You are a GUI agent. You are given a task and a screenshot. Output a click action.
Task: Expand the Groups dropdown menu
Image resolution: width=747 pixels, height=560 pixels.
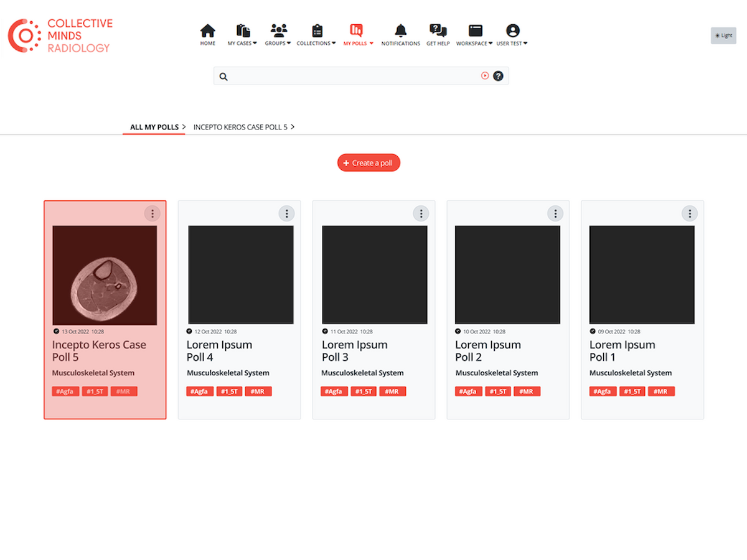tap(278, 34)
